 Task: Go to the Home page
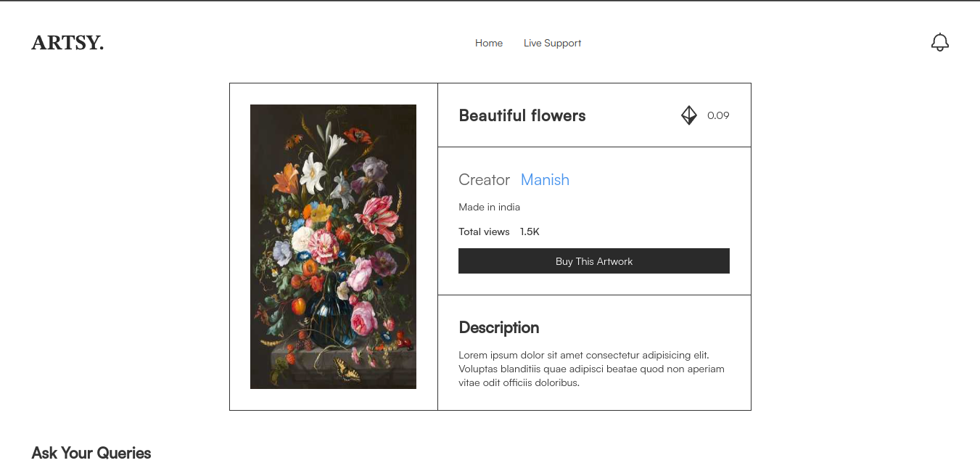pyautogui.click(x=489, y=43)
